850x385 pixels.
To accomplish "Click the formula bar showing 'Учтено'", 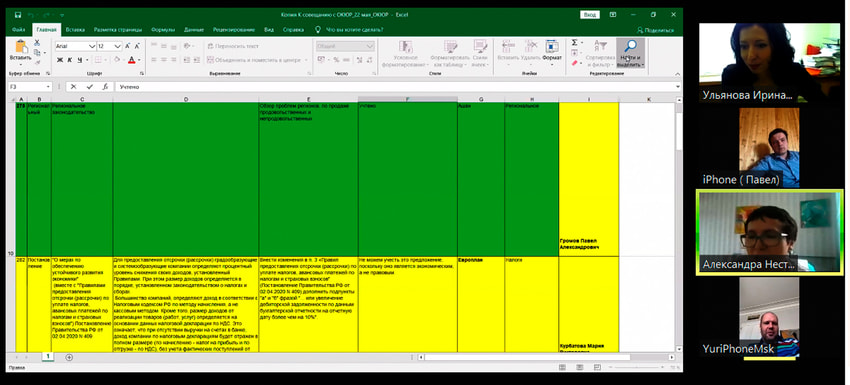I will tap(395, 87).
